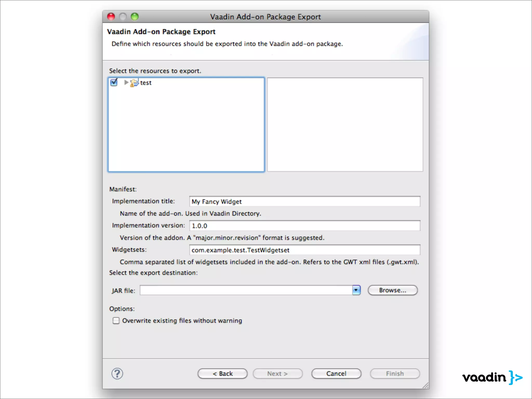Go back with the < Back button
The height and width of the screenshot is (399, 532).
coord(222,374)
